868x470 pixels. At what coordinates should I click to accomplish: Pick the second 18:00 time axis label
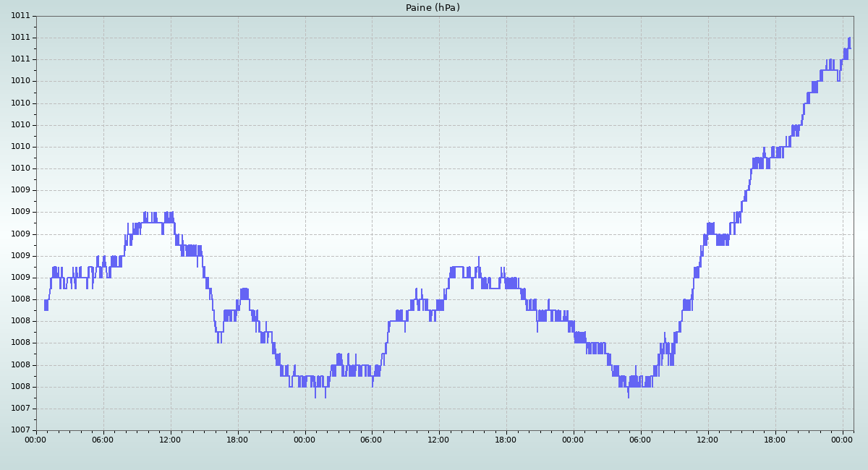pos(506,439)
